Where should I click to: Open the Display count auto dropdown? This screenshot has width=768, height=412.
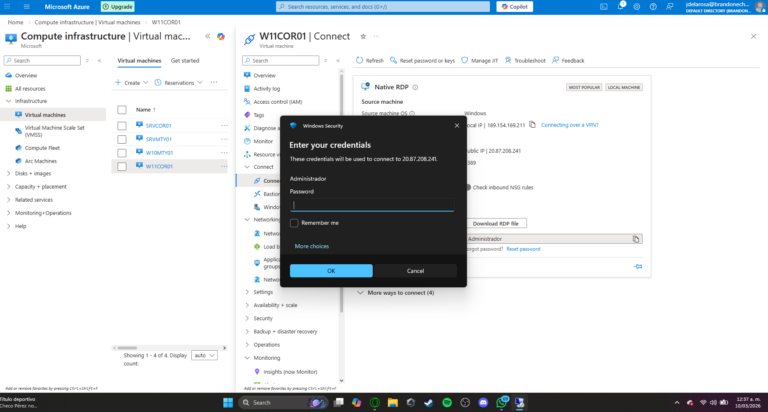point(204,355)
